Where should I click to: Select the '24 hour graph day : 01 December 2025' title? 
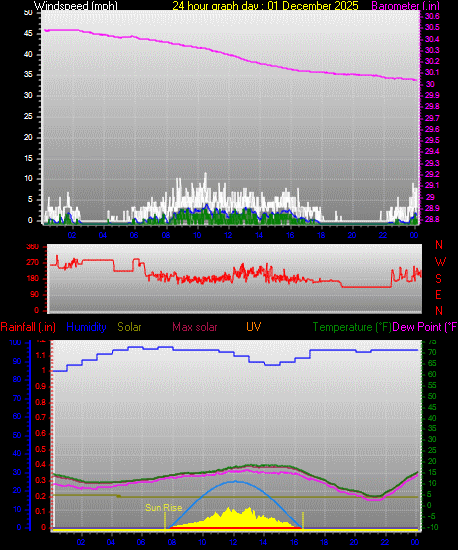[x=265, y=6]
